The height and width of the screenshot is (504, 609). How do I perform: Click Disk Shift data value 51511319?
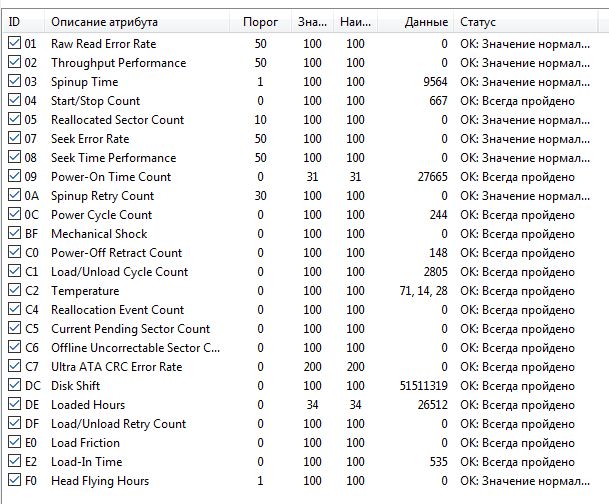pyautogui.click(x=423, y=386)
